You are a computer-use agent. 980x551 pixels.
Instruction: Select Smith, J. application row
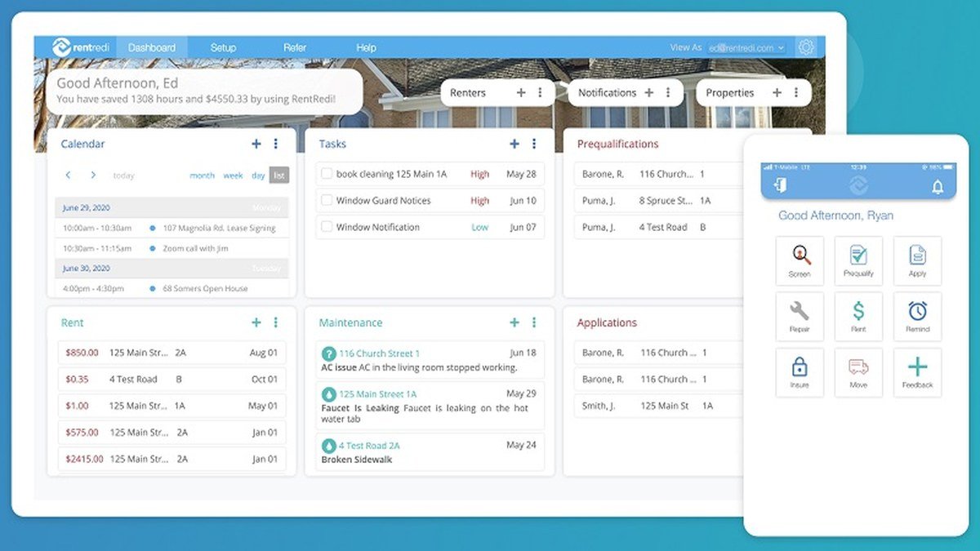tap(658, 406)
